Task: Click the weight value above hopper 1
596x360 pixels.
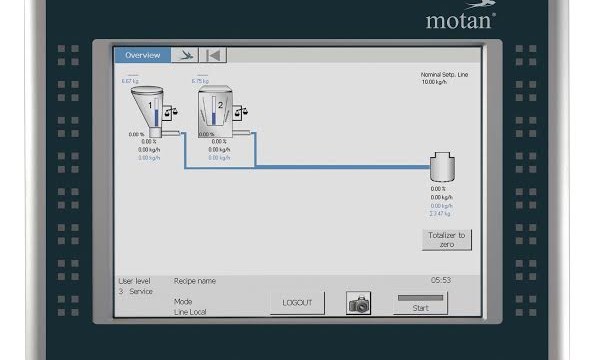Action: point(130,81)
